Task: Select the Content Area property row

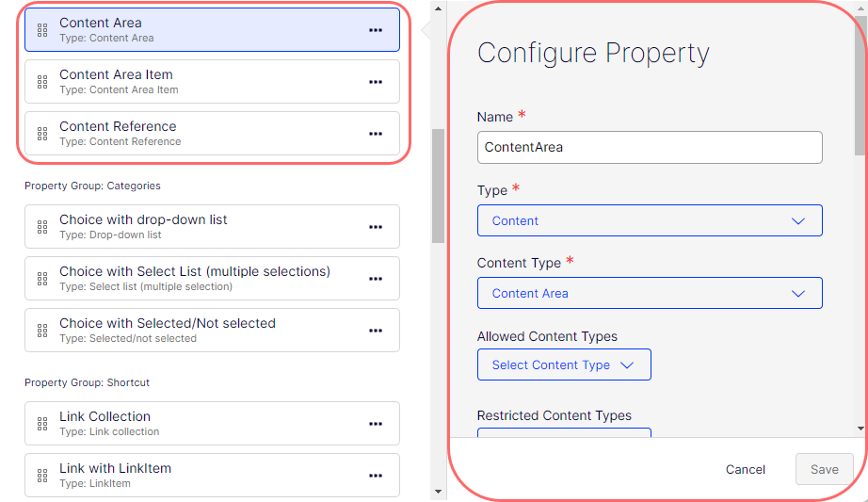Action: pyautogui.click(x=212, y=30)
